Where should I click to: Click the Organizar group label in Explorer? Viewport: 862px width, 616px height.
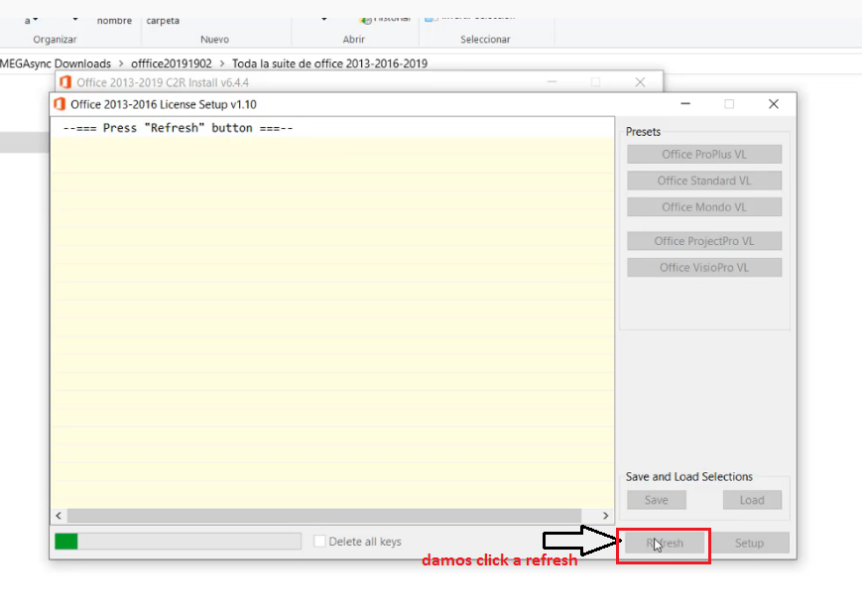point(55,40)
